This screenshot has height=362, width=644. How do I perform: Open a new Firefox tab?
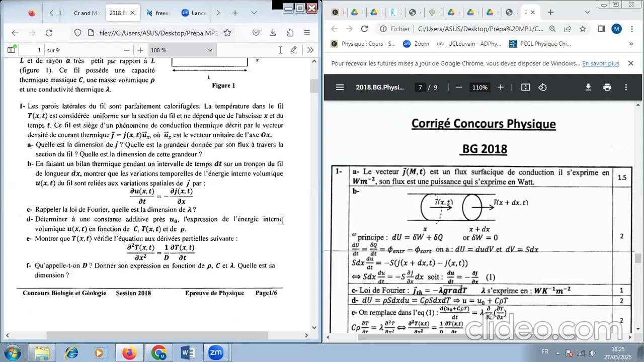(x=235, y=13)
